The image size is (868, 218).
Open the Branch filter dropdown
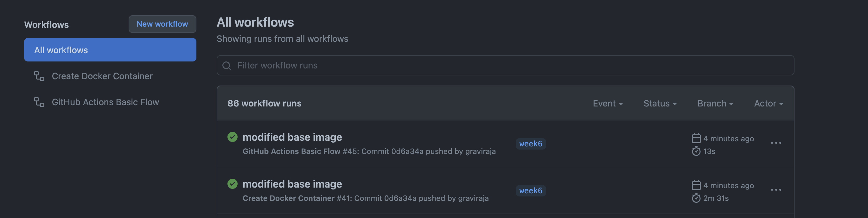(x=715, y=103)
